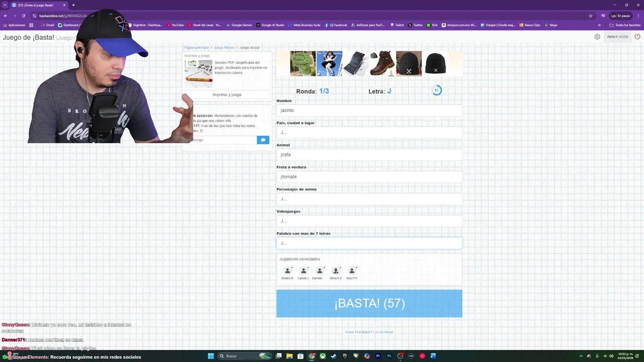Go to Juego Nuevo breadcrumb
The height and width of the screenshot is (362, 644).
[224, 47]
